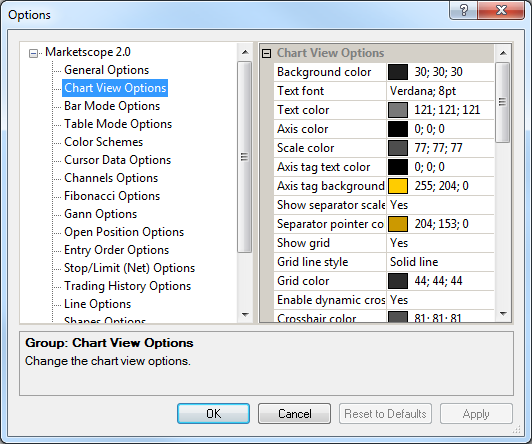Click the Axis tag text color swatch
The image size is (532, 444).
click(x=398, y=167)
